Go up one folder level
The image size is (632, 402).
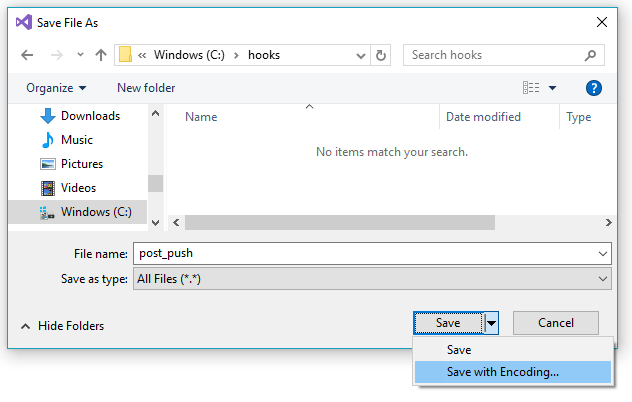click(x=101, y=55)
